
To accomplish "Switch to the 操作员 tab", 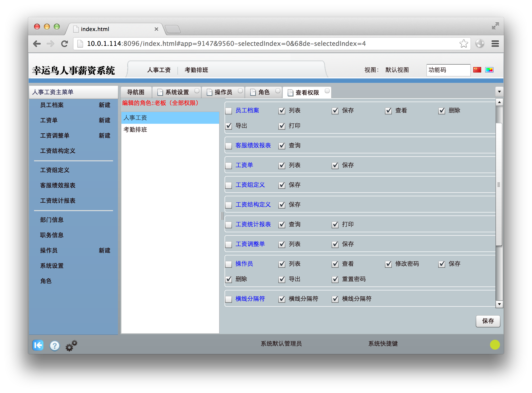I will click(223, 92).
